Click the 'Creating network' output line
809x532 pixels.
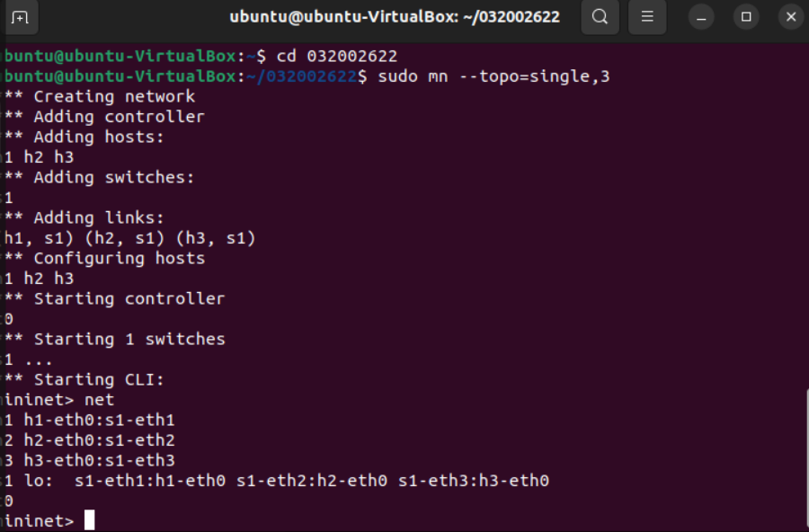click(x=114, y=96)
